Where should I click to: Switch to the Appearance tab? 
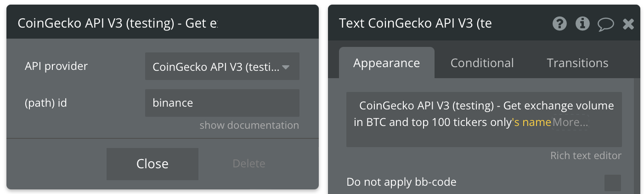pyautogui.click(x=386, y=63)
